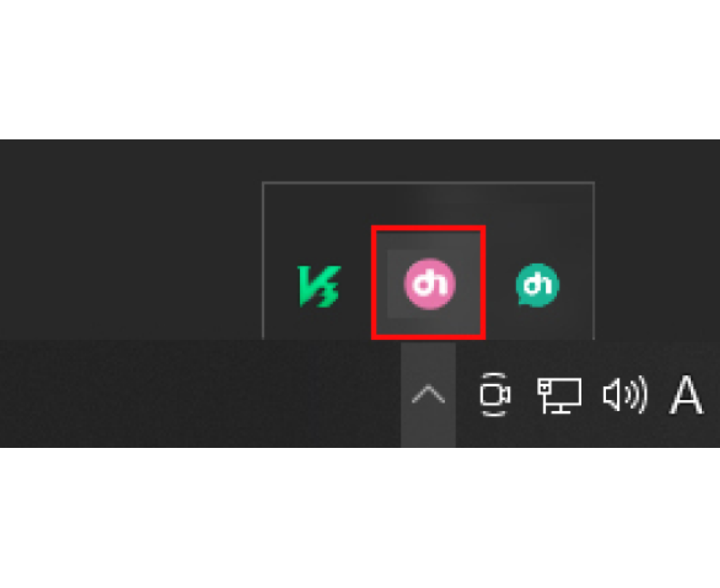Click empty space in the hidden icons panel
The height and width of the screenshot is (588, 720).
point(428,205)
